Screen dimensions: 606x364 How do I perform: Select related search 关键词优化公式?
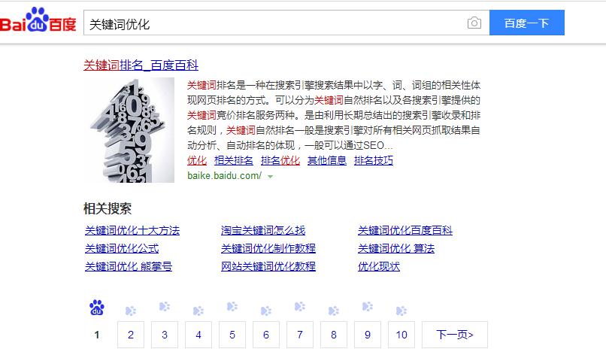(x=122, y=248)
